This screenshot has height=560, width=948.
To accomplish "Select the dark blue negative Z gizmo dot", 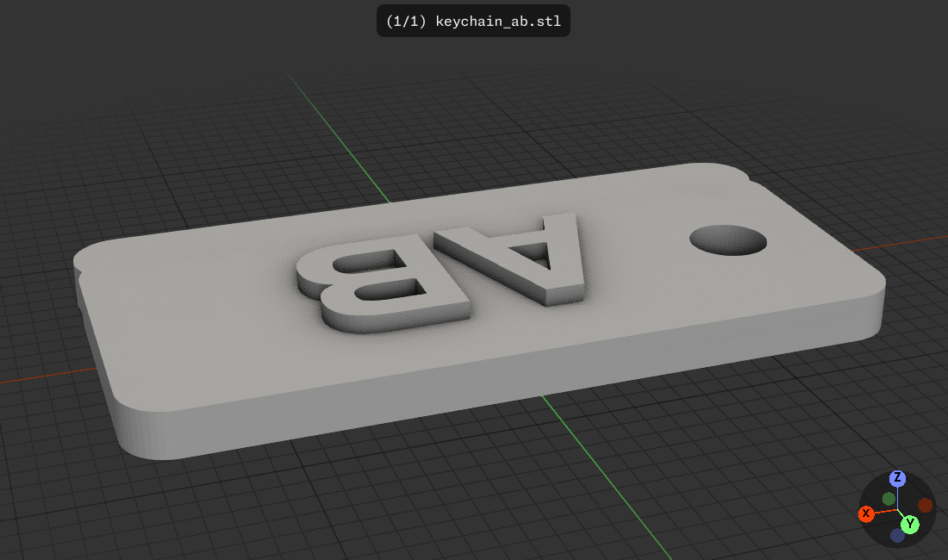I will click(x=897, y=535).
